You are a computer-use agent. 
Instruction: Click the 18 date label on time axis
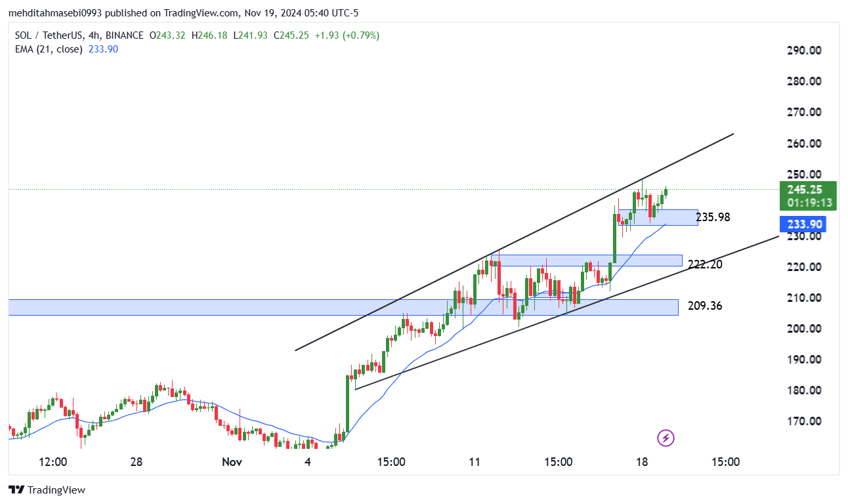[642, 462]
